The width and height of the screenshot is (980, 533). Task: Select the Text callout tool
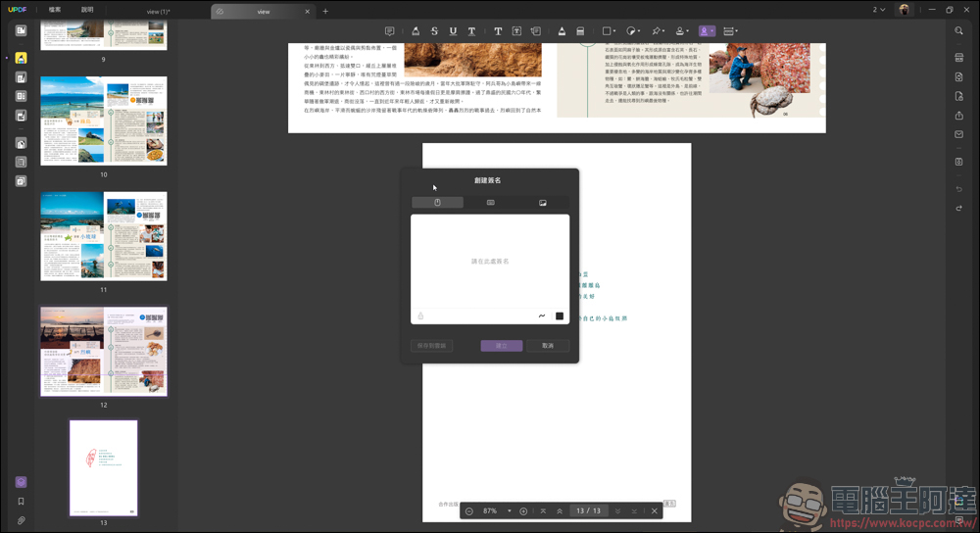(536, 30)
